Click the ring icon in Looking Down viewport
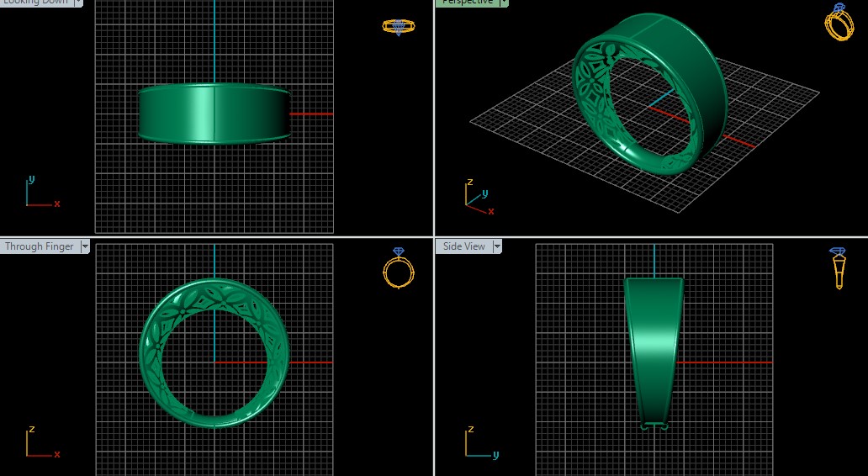 [x=398, y=26]
